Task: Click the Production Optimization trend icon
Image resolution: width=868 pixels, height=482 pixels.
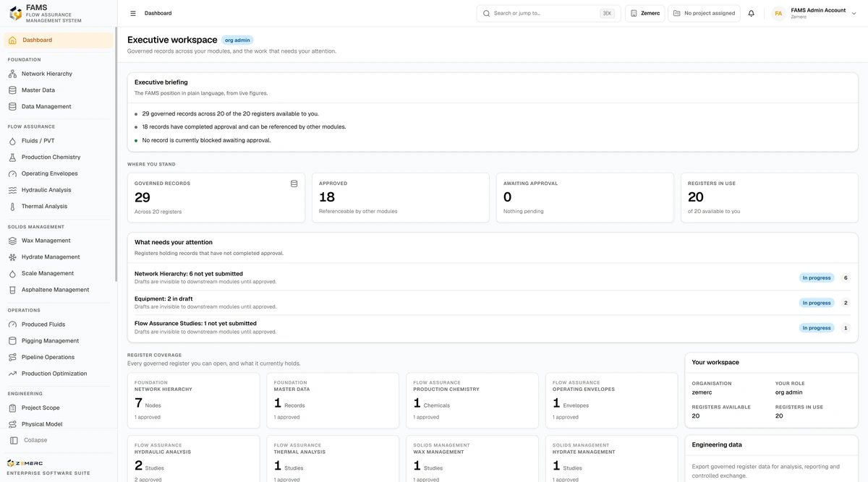Action: tap(12, 374)
